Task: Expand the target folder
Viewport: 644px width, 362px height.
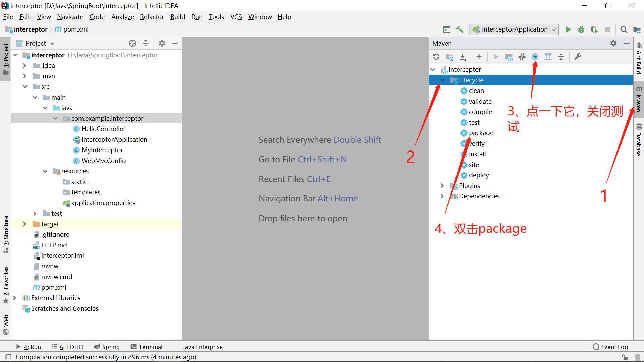Action: click(x=24, y=224)
